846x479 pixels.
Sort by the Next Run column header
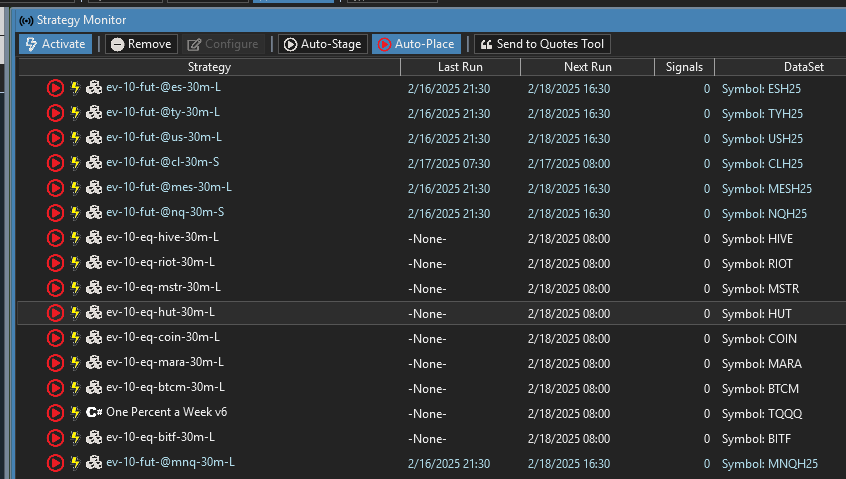pyautogui.click(x=588, y=67)
